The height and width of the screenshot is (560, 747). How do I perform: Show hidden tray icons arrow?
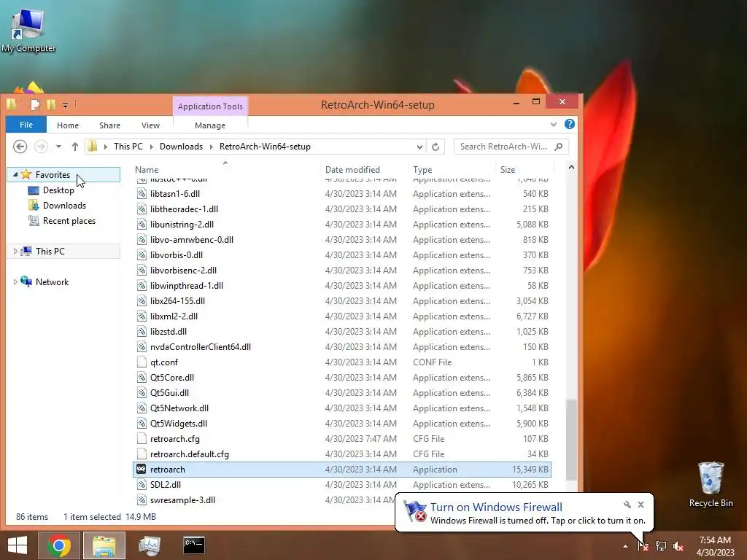click(x=625, y=546)
